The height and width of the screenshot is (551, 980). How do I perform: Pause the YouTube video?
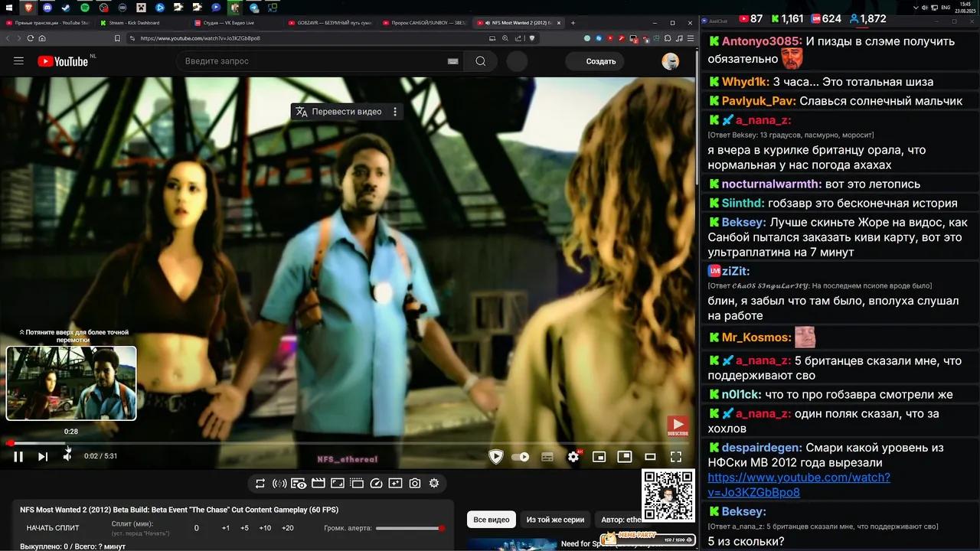point(18,457)
